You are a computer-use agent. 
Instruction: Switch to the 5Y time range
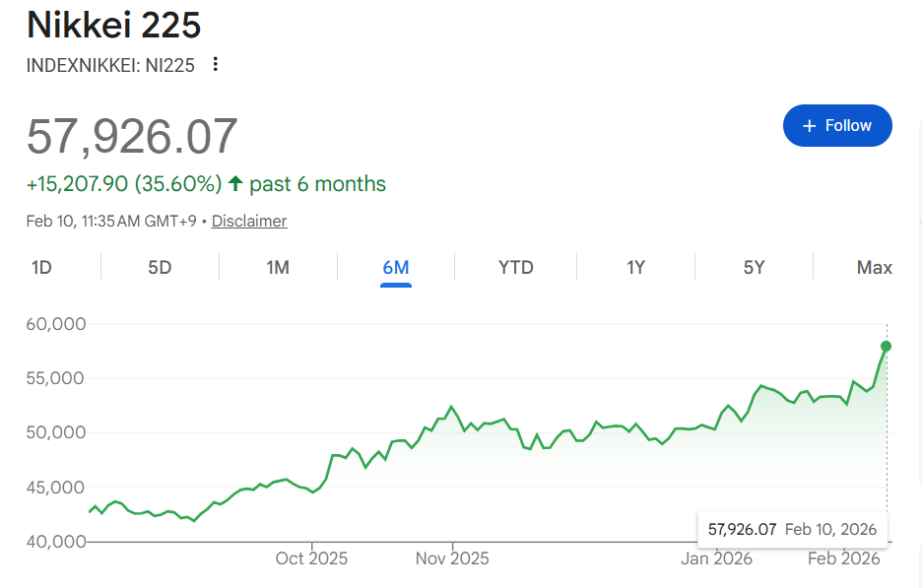coord(754,268)
